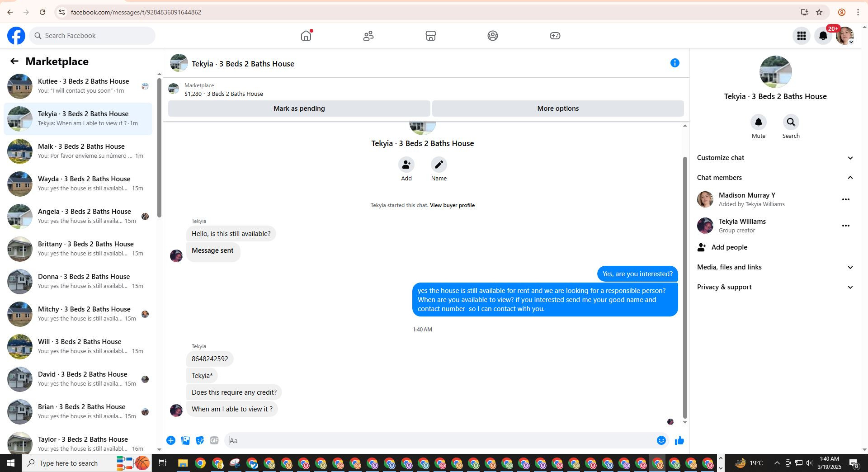Open the David 3 Beds 2 Baths conversation
Viewport: 868px width, 472px height.
tap(78, 379)
